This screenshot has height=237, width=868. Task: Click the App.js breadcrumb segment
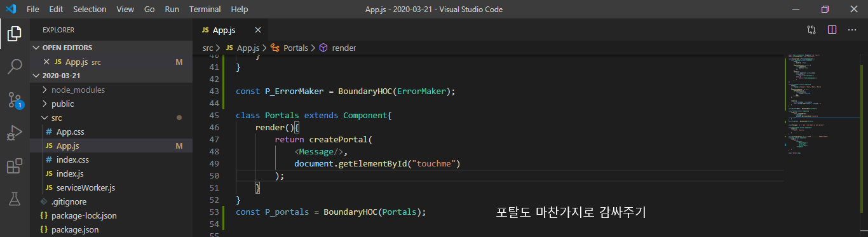pyautogui.click(x=242, y=48)
